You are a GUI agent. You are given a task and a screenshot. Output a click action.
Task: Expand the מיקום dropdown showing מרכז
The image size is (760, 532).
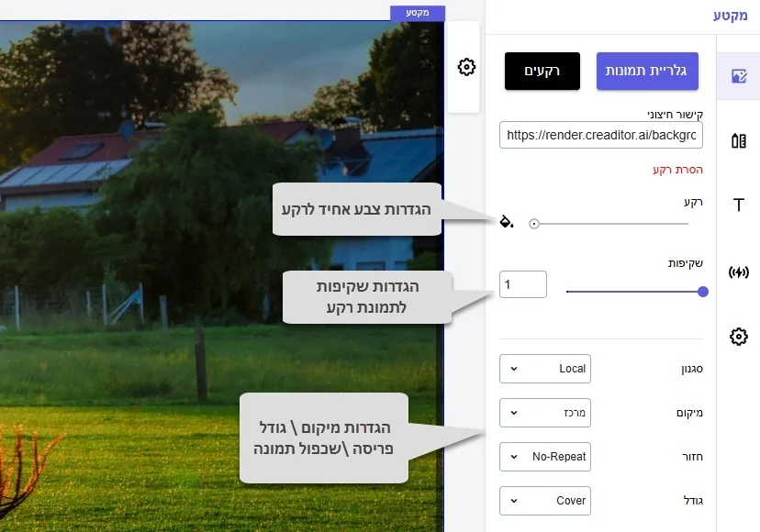(544, 413)
